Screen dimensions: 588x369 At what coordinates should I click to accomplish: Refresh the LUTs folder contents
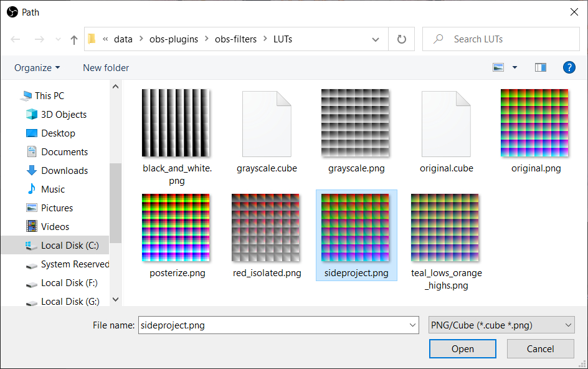coord(401,39)
